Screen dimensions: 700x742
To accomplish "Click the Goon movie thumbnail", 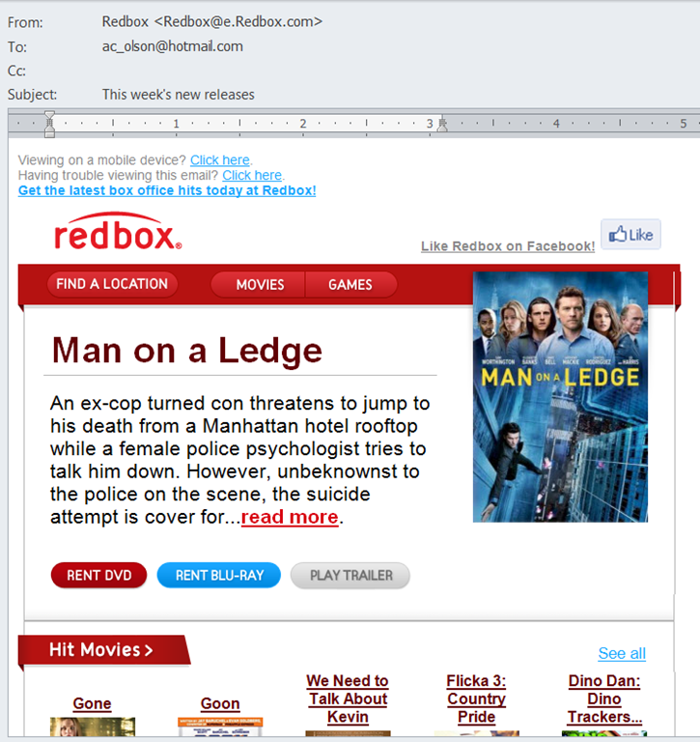I will 220,727.
